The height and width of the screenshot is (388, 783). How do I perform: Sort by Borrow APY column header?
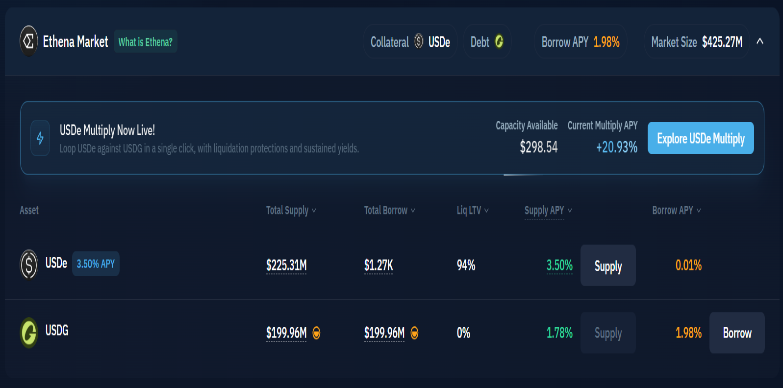(677, 210)
